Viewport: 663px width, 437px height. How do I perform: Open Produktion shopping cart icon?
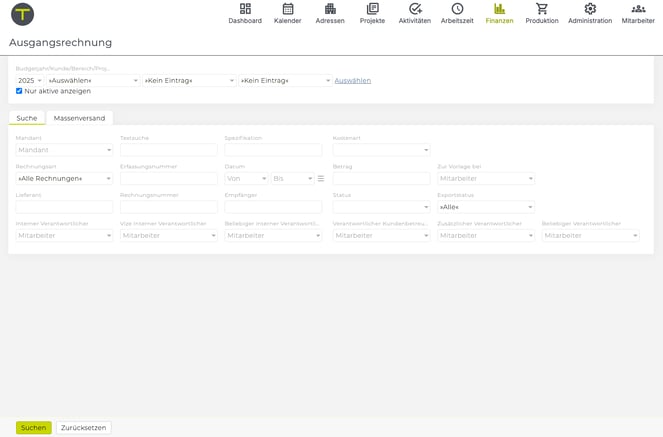[542, 9]
